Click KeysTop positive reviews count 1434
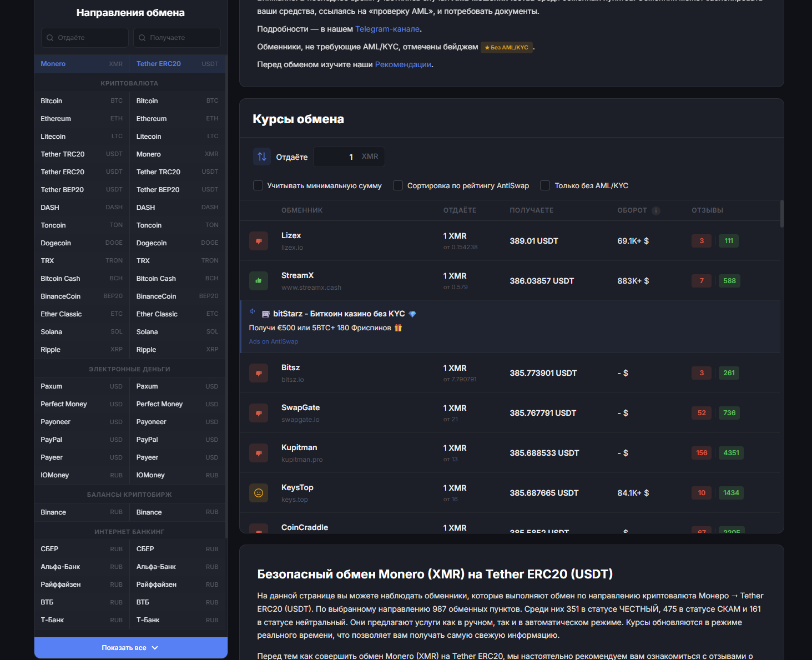Viewport: 812px width, 660px height. coord(731,493)
